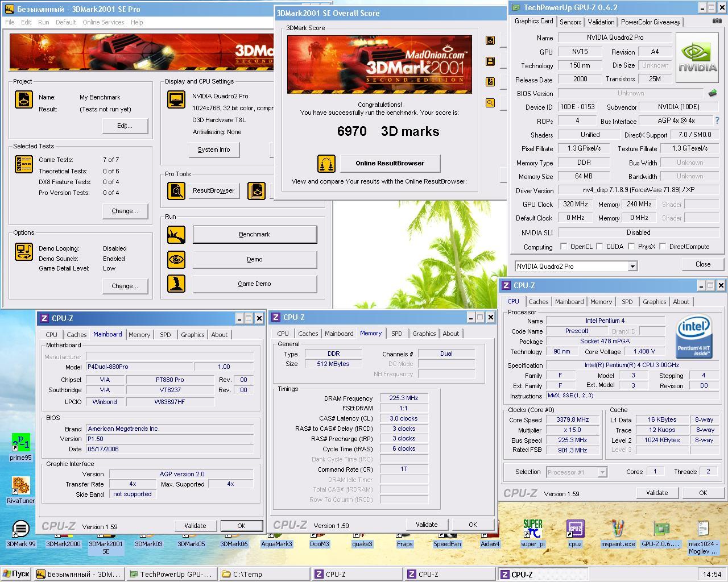
Task: Open the File menu in 3DMark2001
Action: [10, 22]
